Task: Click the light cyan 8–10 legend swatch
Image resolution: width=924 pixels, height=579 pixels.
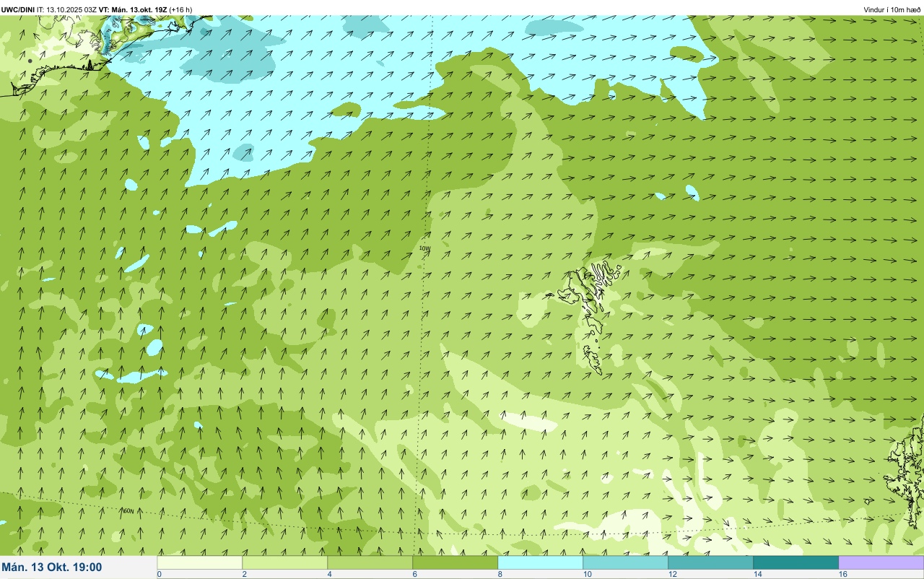Action: click(x=541, y=562)
